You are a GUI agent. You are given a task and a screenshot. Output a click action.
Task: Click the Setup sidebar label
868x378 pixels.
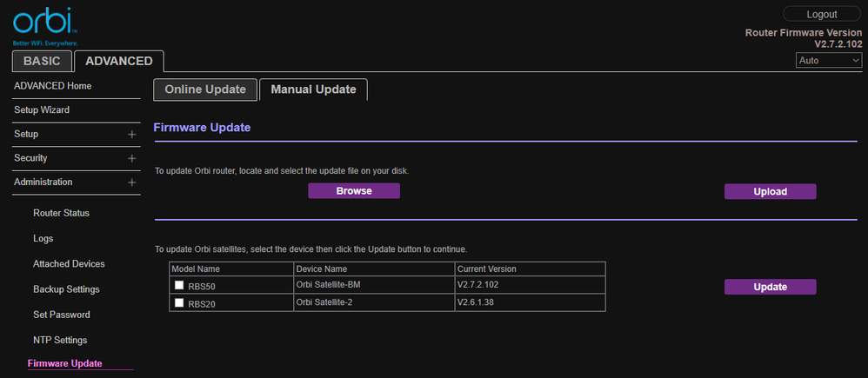tap(26, 135)
